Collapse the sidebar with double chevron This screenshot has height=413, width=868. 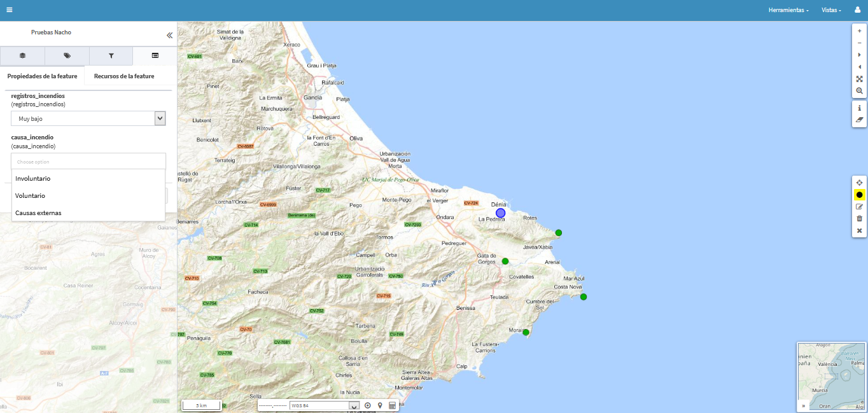pyautogui.click(x=169, y=36)
